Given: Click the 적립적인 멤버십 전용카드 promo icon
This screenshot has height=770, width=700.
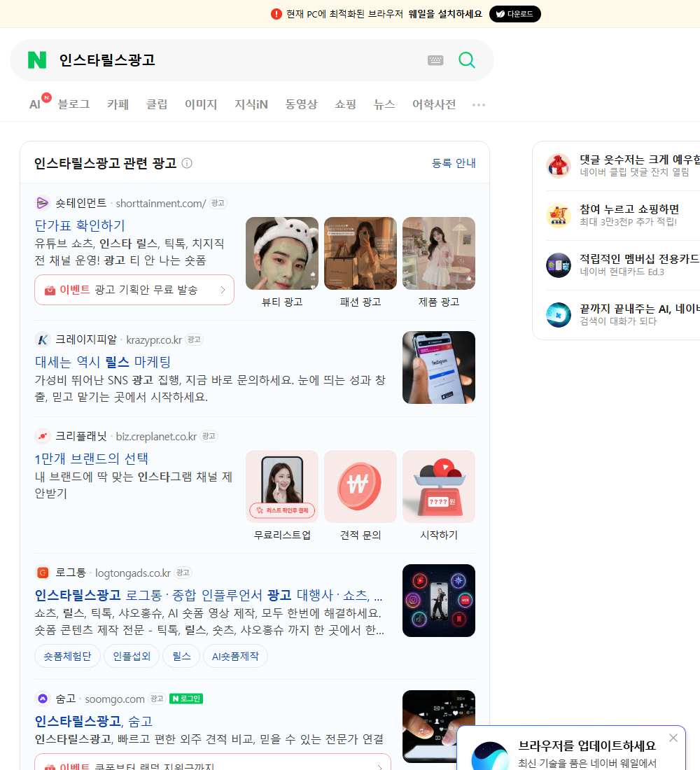Looking at the screenshot, I should (559, 265).
